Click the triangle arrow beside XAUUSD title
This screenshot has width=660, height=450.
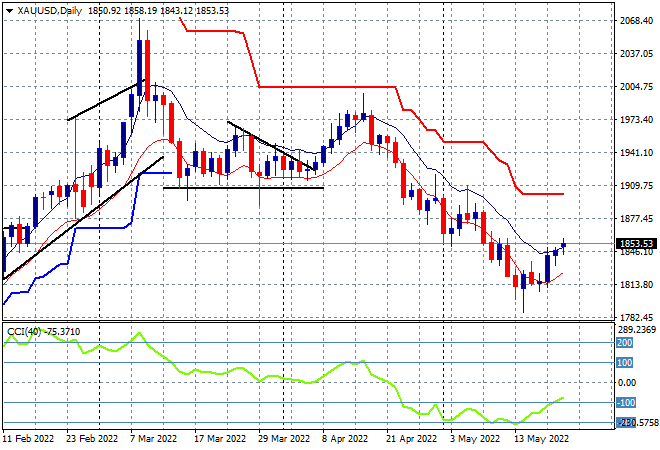[x=9, y=11]
